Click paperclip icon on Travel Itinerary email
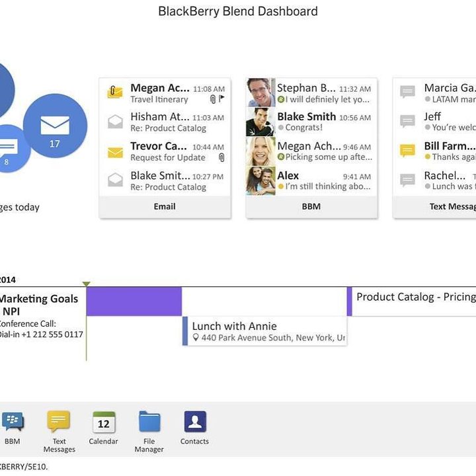Viewport: 476px width, 476px height. click(213, 99)
